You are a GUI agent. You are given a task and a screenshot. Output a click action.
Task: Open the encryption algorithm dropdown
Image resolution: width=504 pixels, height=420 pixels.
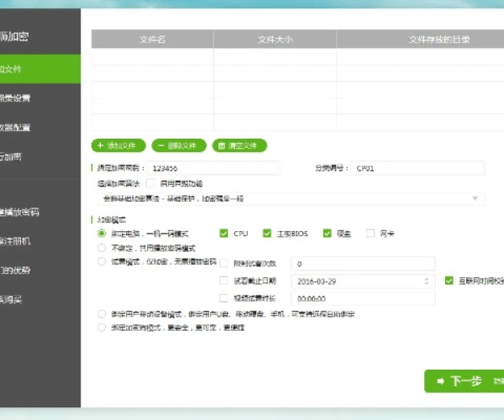(x=291, y=198)
